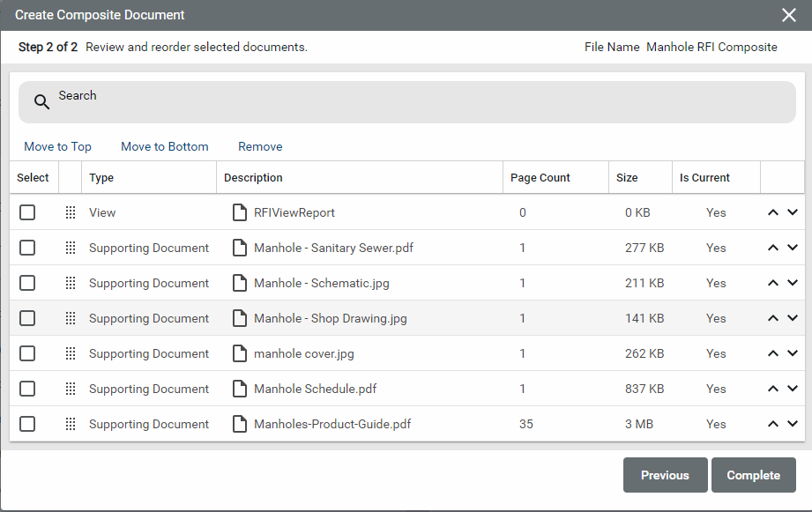The height and width of the screenshot is (512, 812).
Task: Click the Remove link
Action: coord(260,146)
